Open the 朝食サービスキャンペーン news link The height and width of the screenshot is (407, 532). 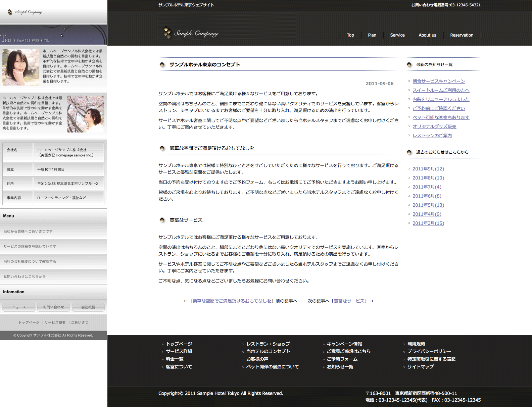click(x=438, y=81)
